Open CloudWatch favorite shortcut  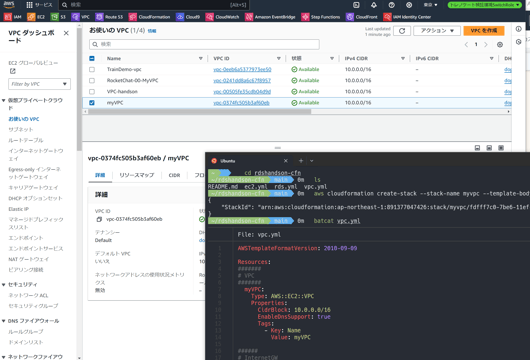pos(222,17)
